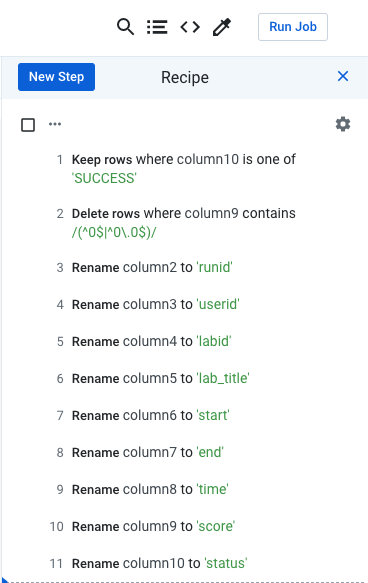This screenshot has height=583, width=368.
Task: Select step 6 rename to 'lab_title'
Action: [x=184, y=379]
